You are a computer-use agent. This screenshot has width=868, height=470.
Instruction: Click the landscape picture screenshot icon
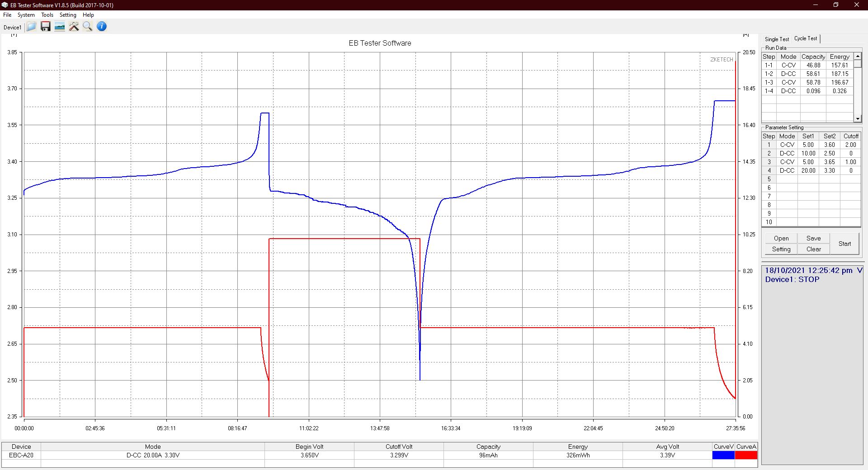coord(60,27)
